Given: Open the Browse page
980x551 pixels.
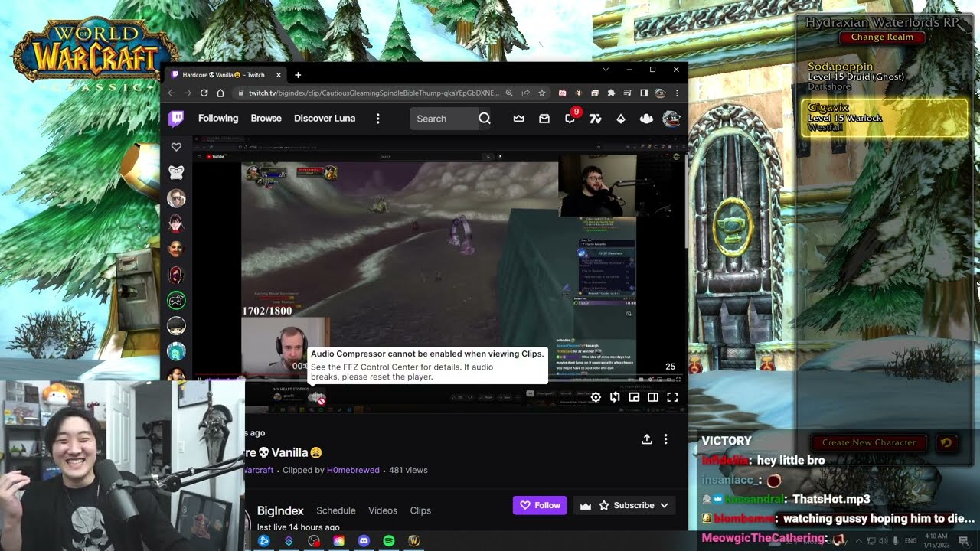Looking at the screenshot, I should [x=266, y=119].
